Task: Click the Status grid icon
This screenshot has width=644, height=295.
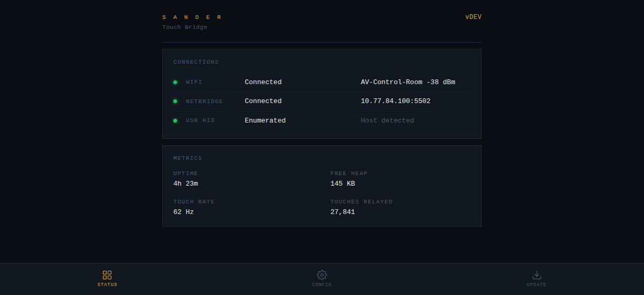Action: pos(107,275)
